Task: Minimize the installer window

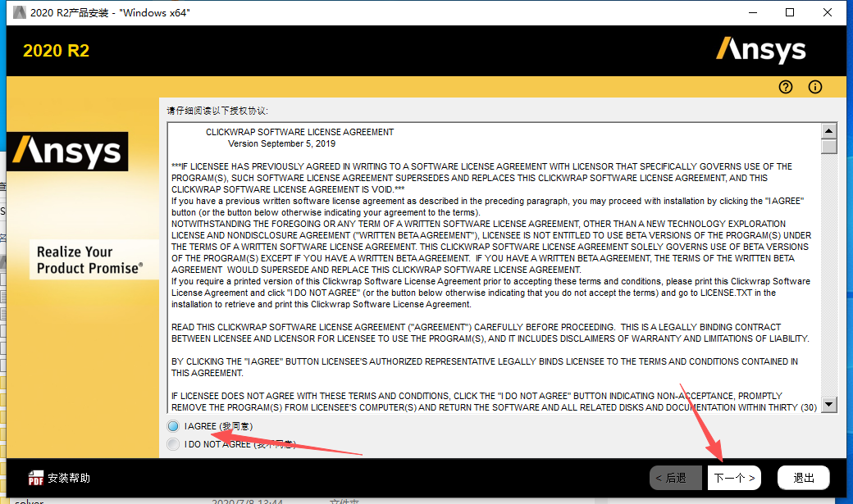Action: (x=752, y=12)
